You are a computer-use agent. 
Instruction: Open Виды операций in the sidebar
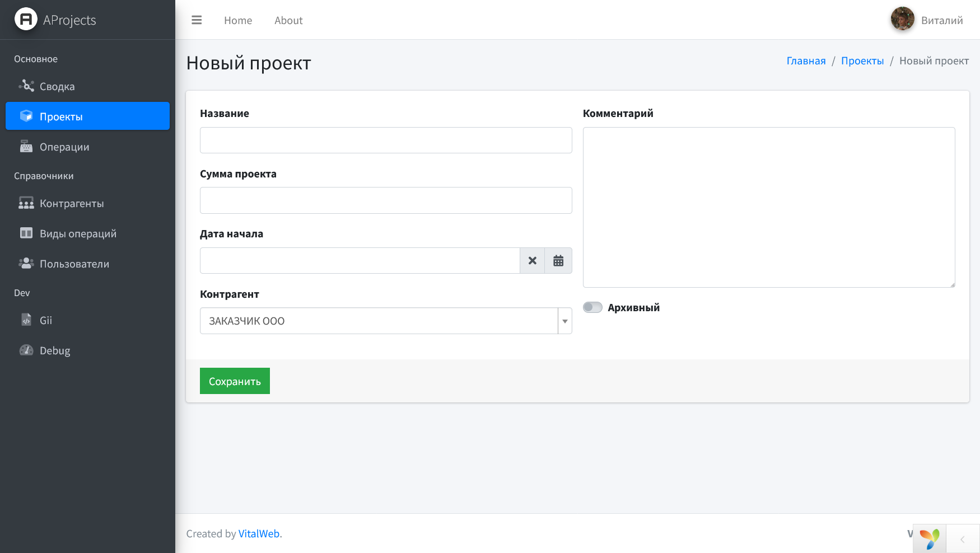click(x=87, y=233)
